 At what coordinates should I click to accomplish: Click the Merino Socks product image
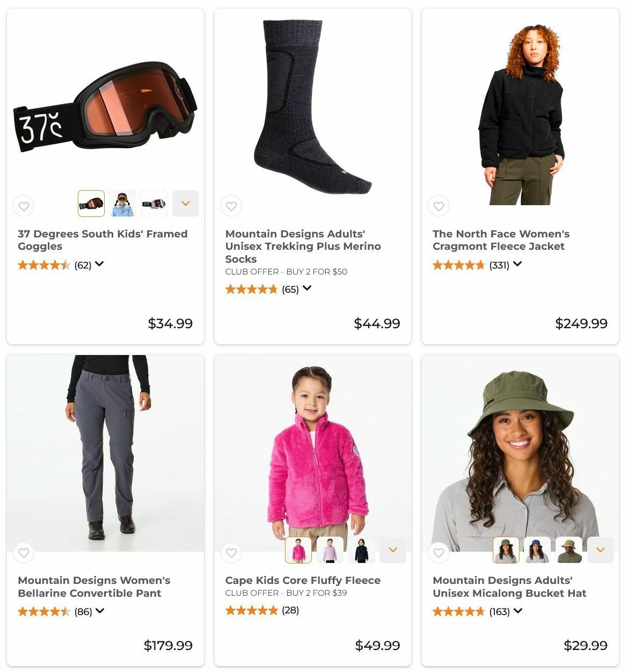(312, 107)
